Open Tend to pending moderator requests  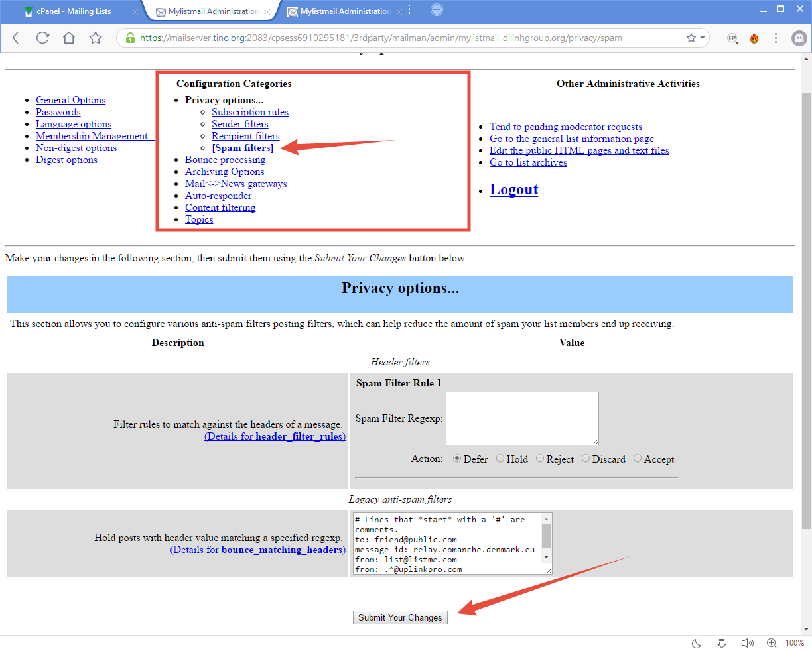pyautogui.click(x=566, y=127)
